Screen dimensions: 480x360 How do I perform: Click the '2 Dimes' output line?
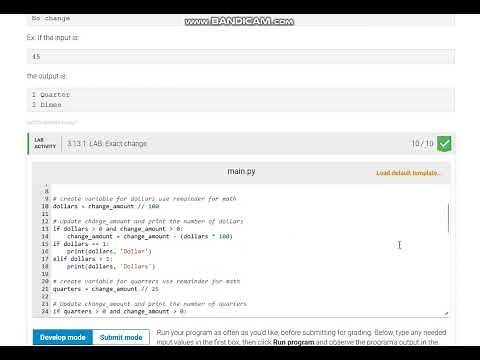(x=47, y=105)
